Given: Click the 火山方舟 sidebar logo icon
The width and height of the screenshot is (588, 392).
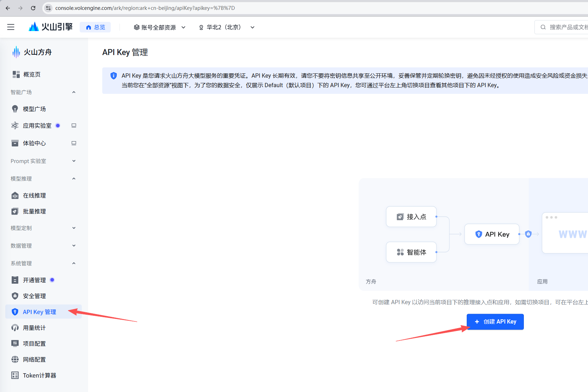Looking at the screenshot, I should (16, 52).
